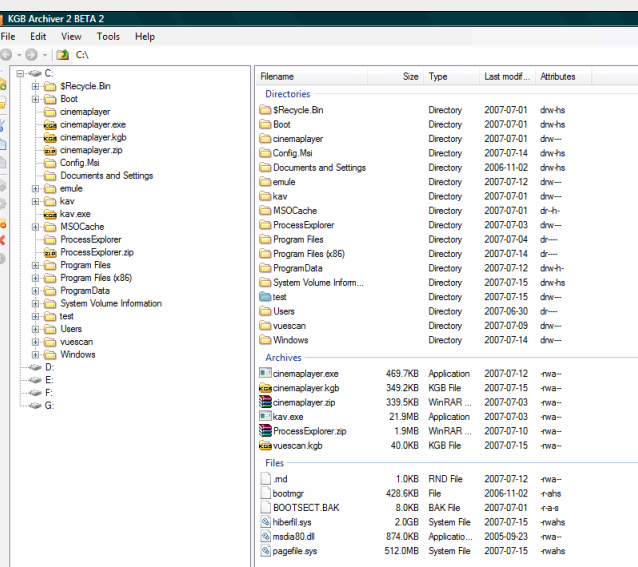
Task: Open the View menu
Action: coord(71,37)
